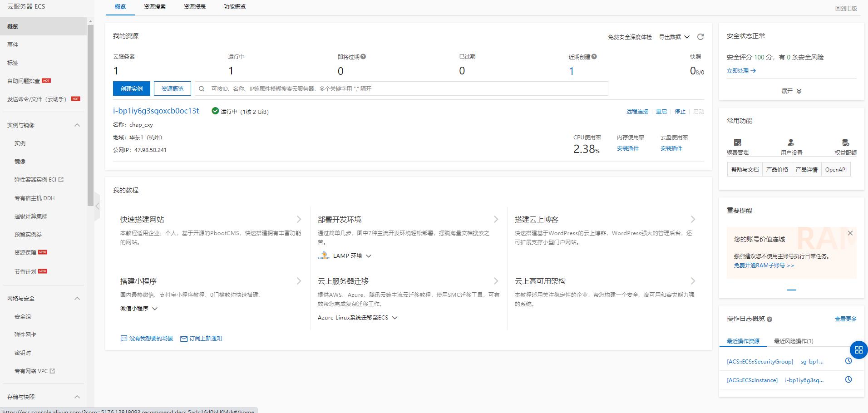Screen dimensions: 868x413
Task: Click the left sidebar scrollbar
Action: point(90,116)
